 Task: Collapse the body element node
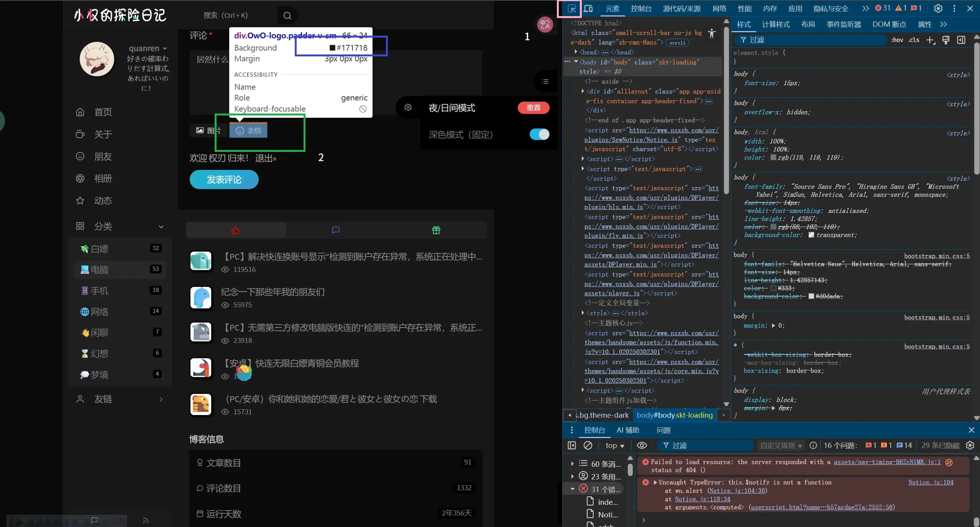pyautogui.click(x=576, y=62)
